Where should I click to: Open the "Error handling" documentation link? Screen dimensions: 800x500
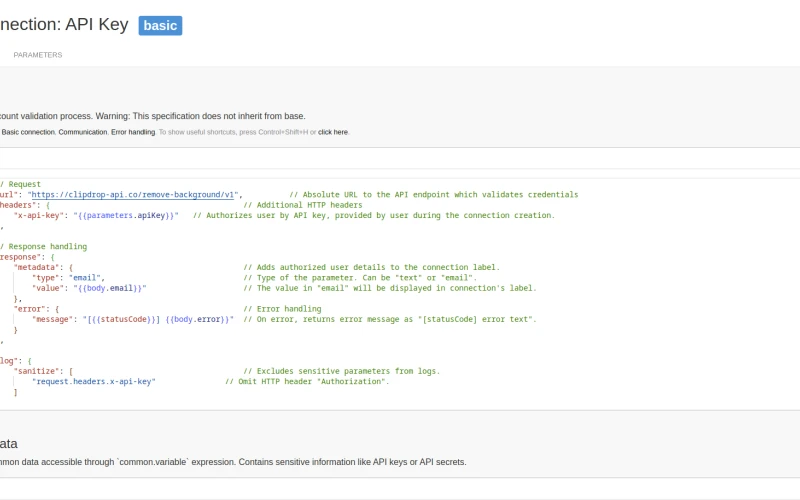click(x=133, y=132)
